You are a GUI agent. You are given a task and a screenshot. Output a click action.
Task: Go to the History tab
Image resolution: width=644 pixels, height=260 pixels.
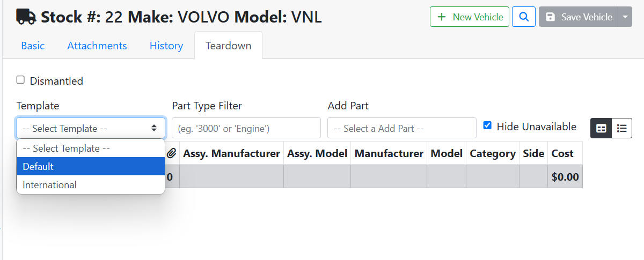coord(166,46)
